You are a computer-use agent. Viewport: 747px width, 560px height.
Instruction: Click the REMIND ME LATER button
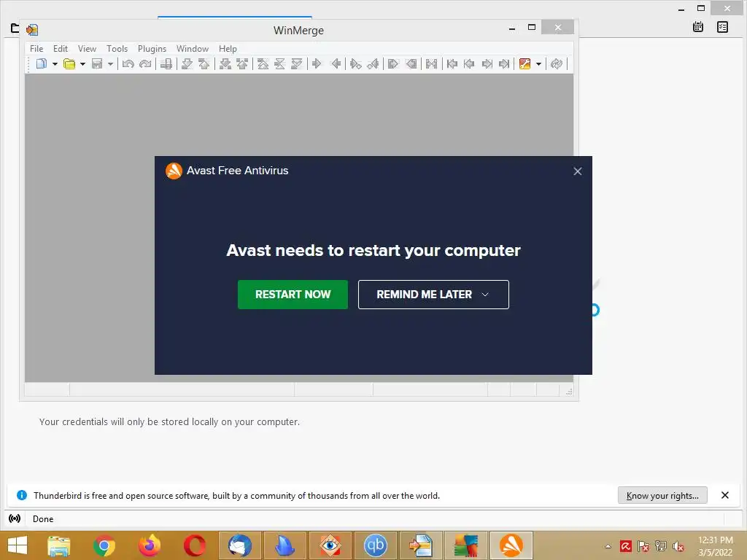point(433,295)
